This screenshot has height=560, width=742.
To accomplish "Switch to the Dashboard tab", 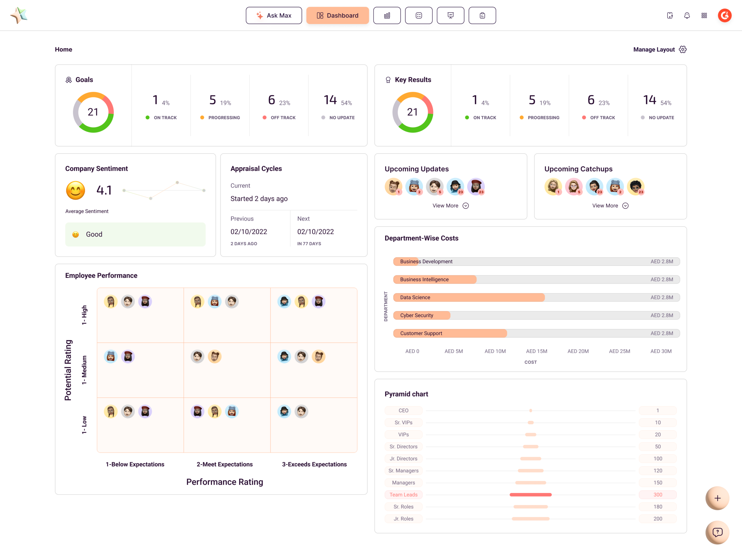I will [x=337, y=15].
